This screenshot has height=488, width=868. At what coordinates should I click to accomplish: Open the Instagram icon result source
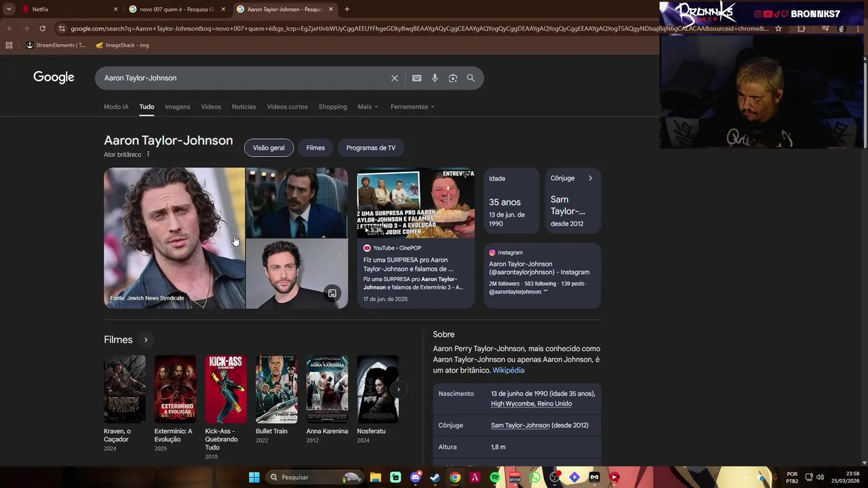point(492,253)
